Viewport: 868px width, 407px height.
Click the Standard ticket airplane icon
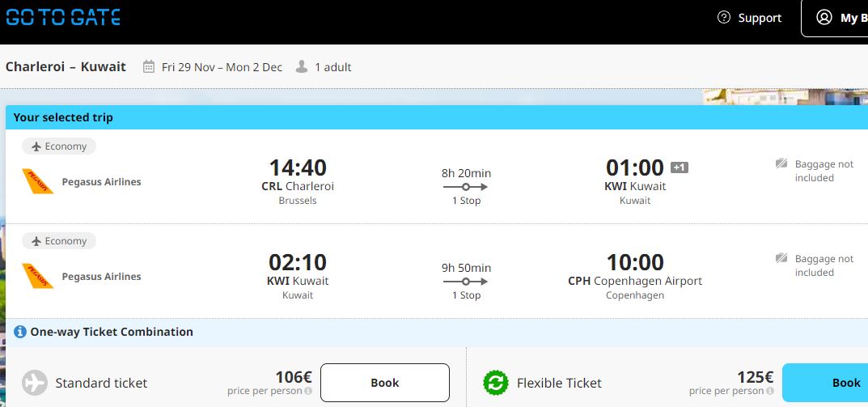[35, 383]
